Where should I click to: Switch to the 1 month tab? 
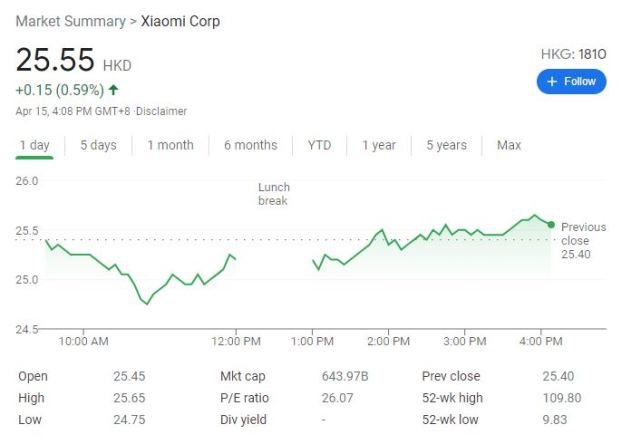170,145
